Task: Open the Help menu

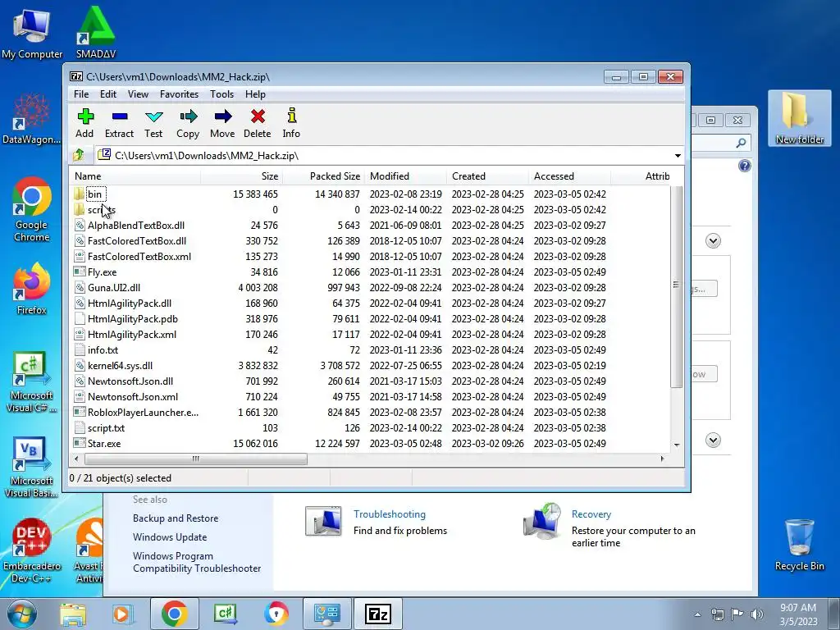Action: (256, 94)
